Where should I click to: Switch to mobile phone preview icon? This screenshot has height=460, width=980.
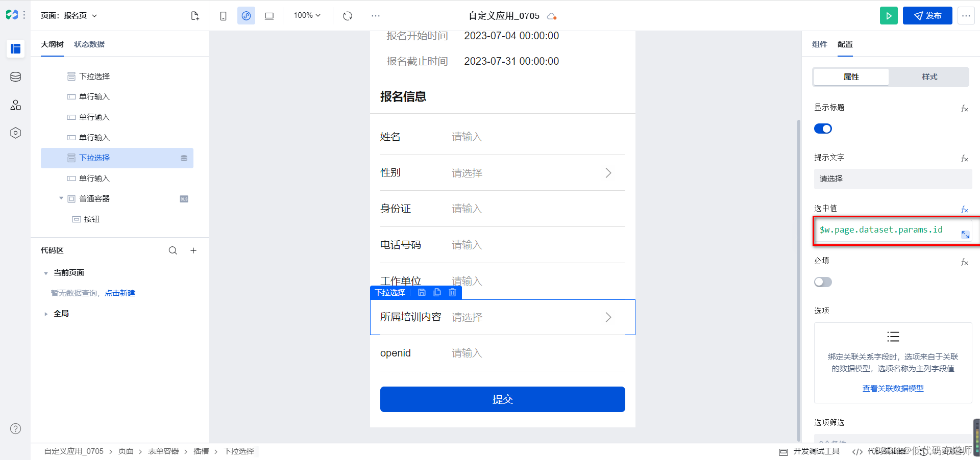pyautogui.click(x=223, y=16)
